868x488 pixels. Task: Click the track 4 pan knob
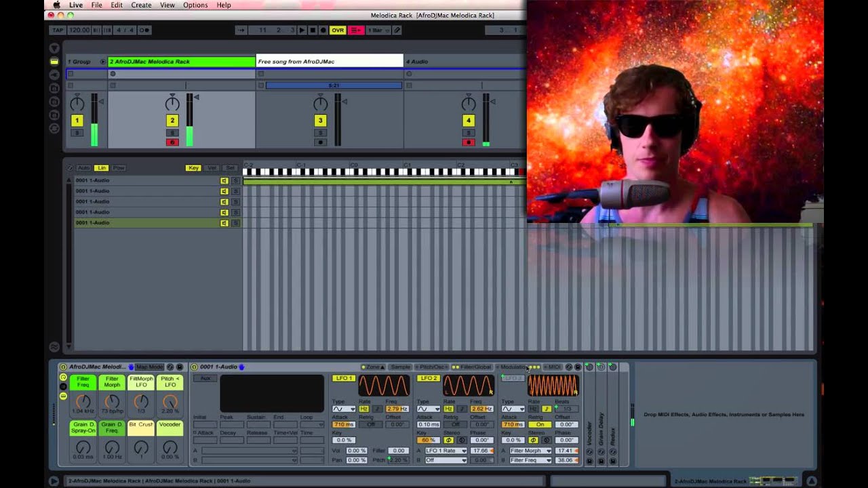click(469, 103)
